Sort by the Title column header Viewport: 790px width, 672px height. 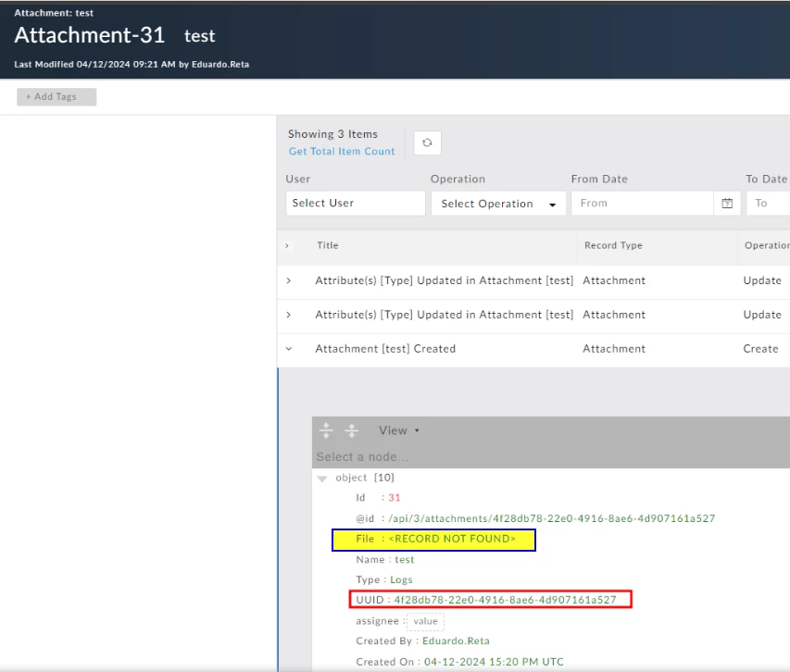328,245
